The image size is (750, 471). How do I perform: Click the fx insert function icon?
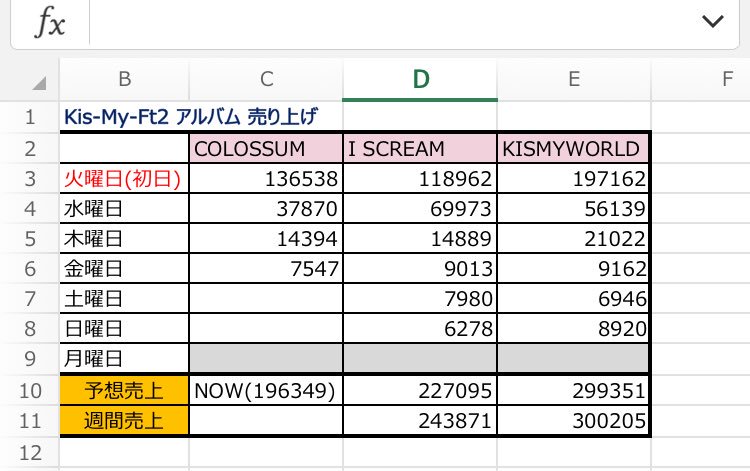[x=50, y=22]
